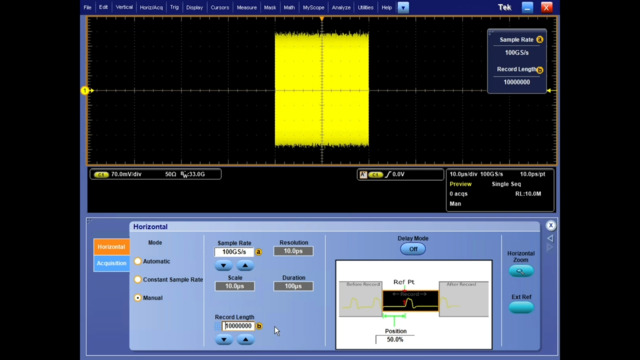The height and width of the screenshot is (360, 640).
Task: Click the Scale 10.0µs value
Action: pos(235,286)
